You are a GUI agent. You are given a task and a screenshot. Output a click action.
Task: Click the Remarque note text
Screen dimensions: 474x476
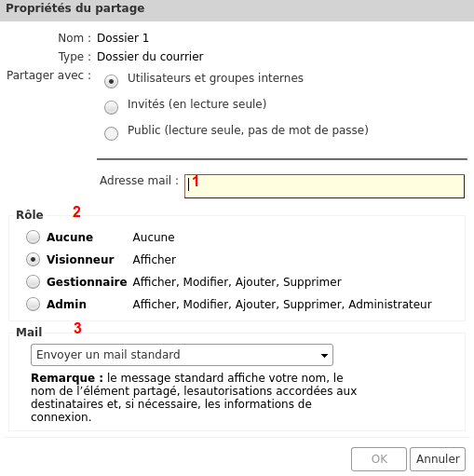(x=194, y=398)
